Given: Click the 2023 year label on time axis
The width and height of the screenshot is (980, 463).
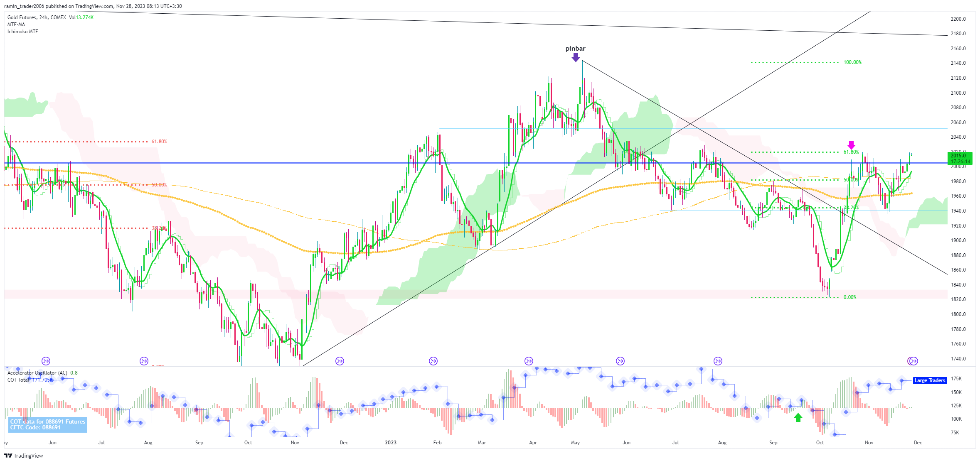Looking at the screenshot, I should pos(391,443).
